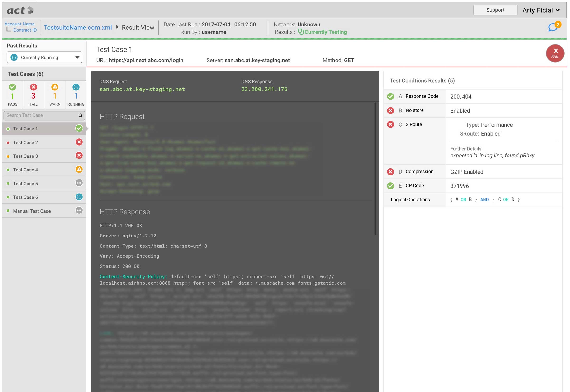Expand the breadcrumb arrow after TestsuiteName.com.xml
This screenshot has width=570, height=392.
pyautogui.click(x=117, y=27)
